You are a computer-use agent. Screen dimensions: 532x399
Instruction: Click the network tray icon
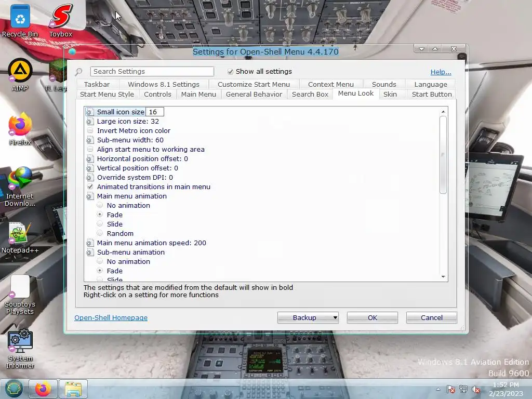click(463, 389)
